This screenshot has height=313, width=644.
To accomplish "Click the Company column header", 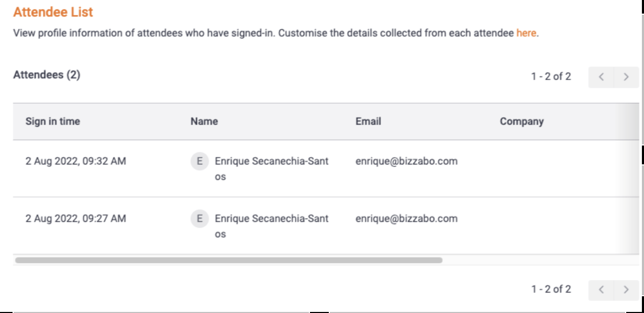I will coord(521,121).
